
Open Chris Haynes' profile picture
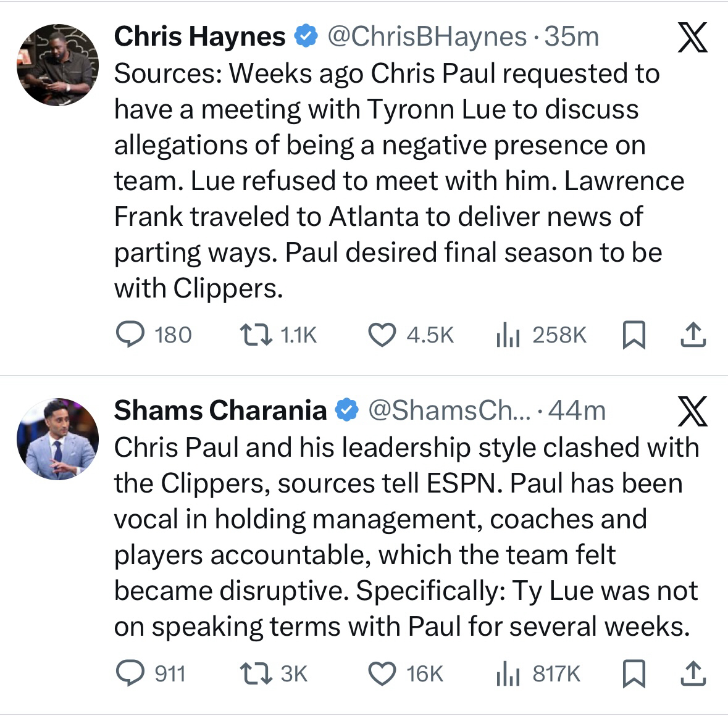click(x=57, y=65)
